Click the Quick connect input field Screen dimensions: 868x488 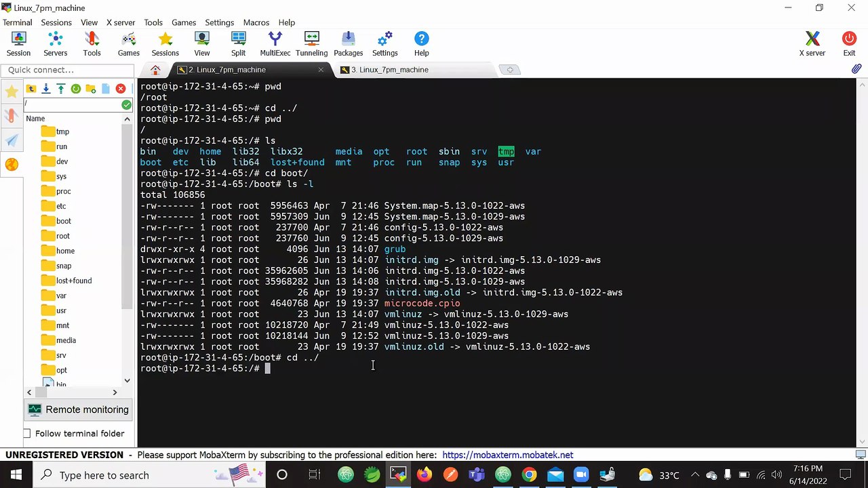(67, 70)
